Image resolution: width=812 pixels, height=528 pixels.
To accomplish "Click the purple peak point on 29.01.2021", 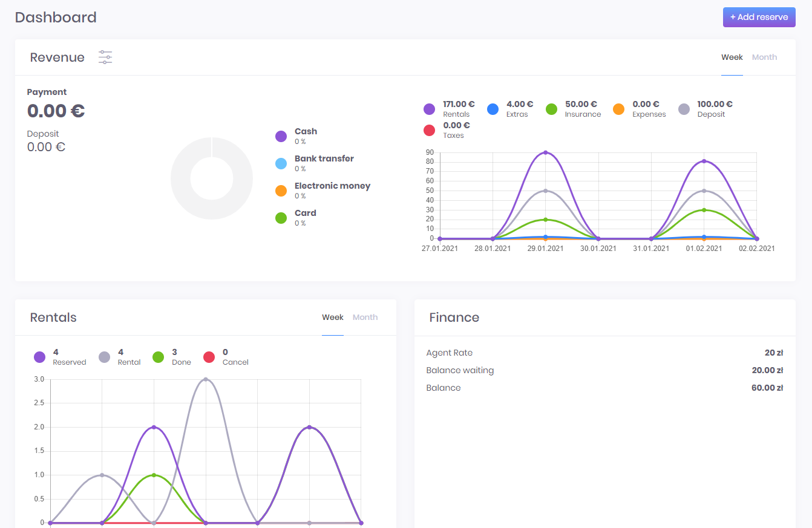I will [546, 152].
